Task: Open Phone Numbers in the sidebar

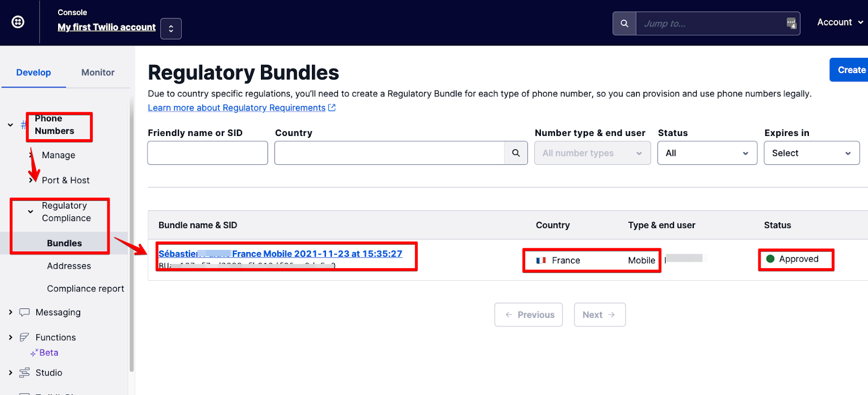Action: (55, 125)
